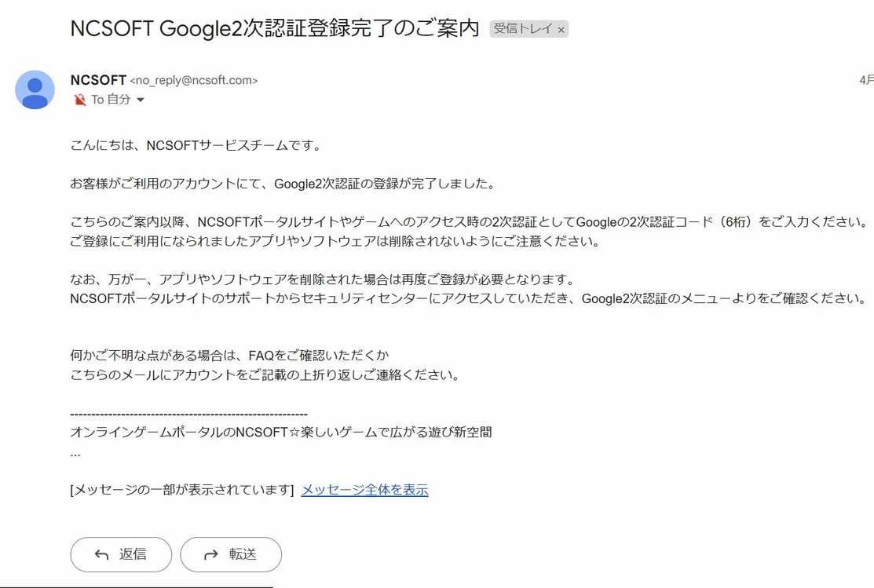Click the NCSOFT sender name
874x588 pixels.
98,80
